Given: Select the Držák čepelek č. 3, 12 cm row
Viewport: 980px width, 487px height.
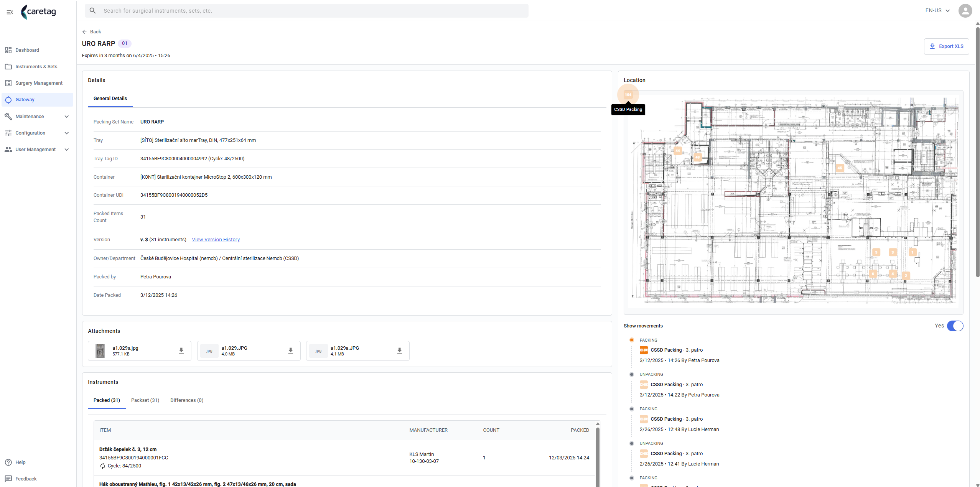Looking at the screenshot, I should point(344,458).
